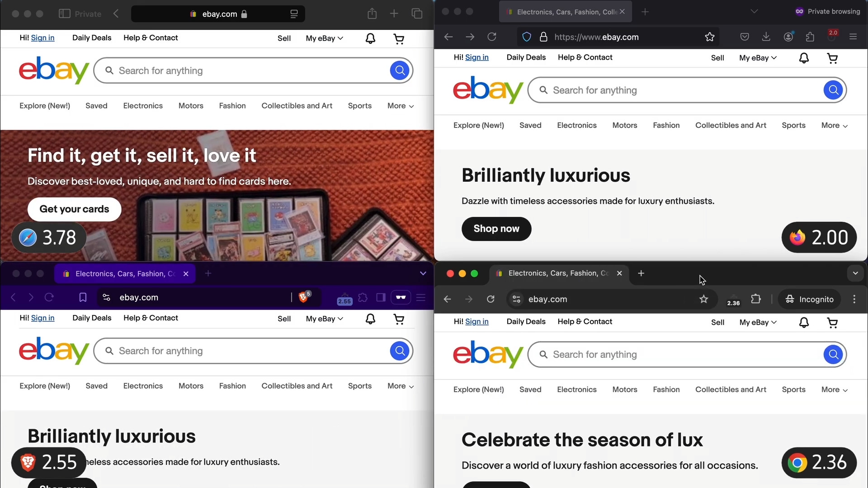Expand More categories in Chrome eBay page
868x488 pixels.
[835, 390]
